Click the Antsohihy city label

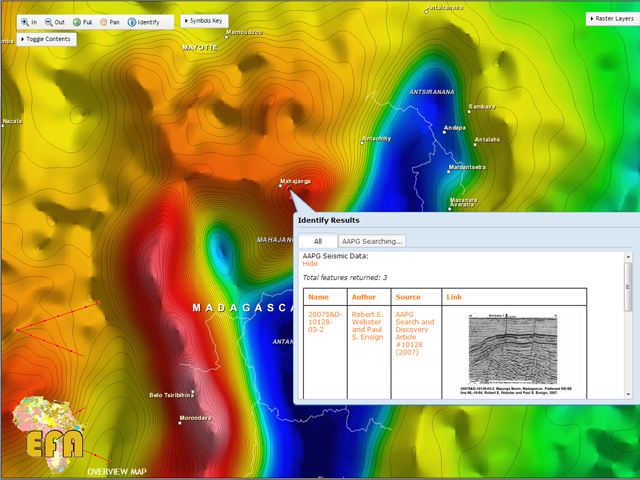point(376,139)
